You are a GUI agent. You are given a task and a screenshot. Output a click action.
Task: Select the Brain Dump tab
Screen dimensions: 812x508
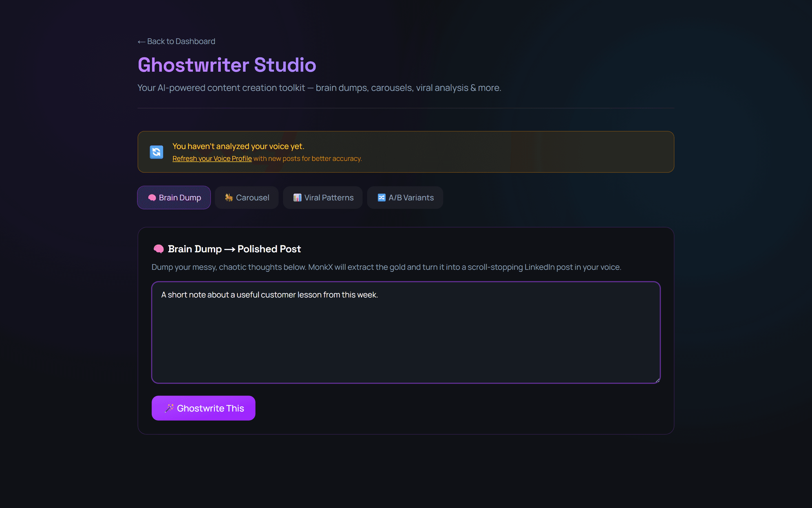pos(174,198)
